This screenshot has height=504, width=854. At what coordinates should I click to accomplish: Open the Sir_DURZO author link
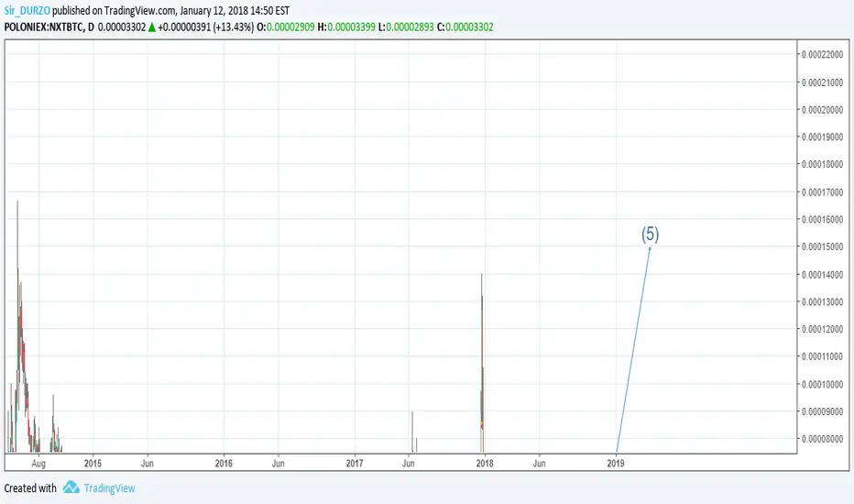click(x=27, y=10)
